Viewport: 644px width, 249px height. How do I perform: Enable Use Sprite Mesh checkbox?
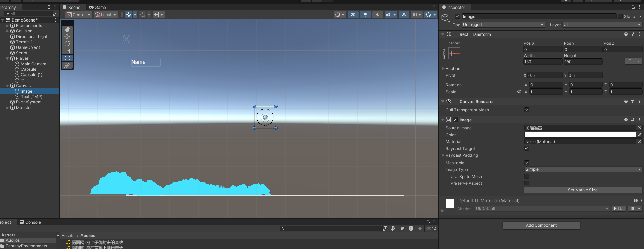coord(527,176)
